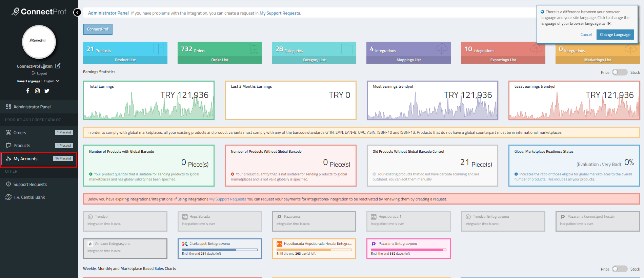Click the Twitter icon in sidebar
644x278 pixels.
(x=47, y=91)
